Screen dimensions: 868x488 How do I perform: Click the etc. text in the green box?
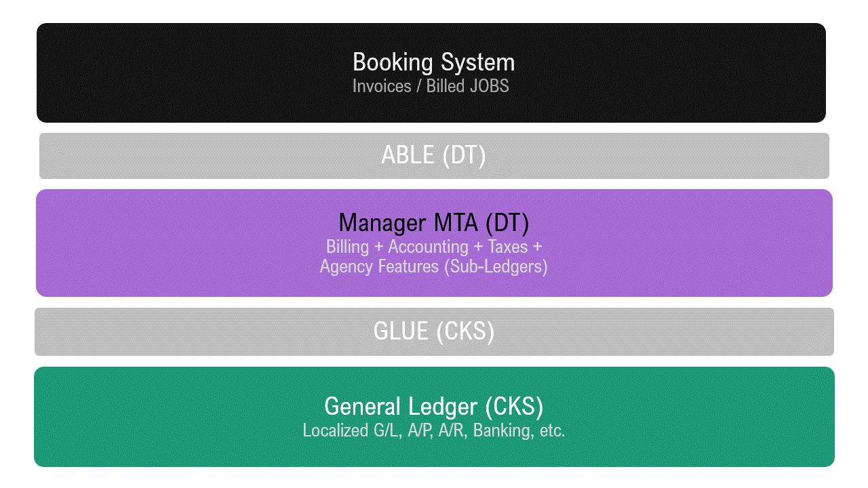click(x=552, y=430)
